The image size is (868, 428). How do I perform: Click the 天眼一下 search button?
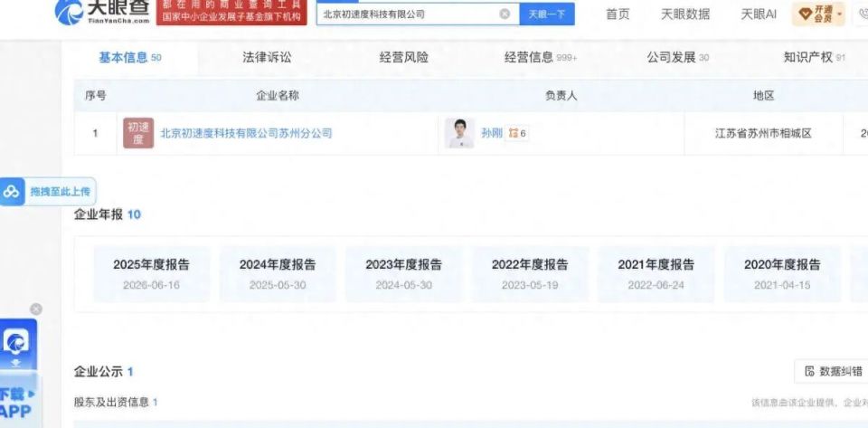547,14
